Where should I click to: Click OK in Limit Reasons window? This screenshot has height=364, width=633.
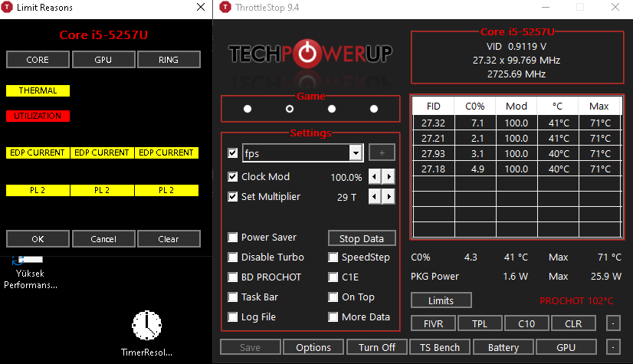pyautogui.click(x=38, y=239)
